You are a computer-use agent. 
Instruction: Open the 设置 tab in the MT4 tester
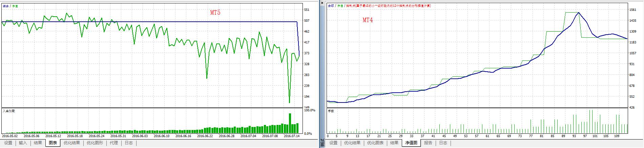(x=333, y=143)
